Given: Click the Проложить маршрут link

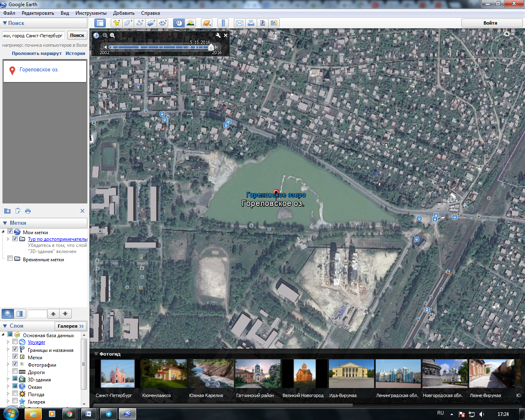Looking at the screenshot, I should 37,53.
